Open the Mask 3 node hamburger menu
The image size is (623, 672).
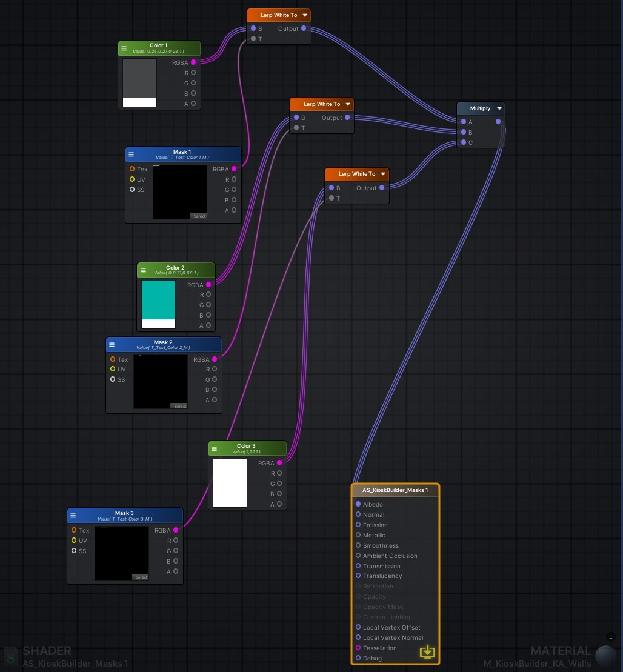(73, 515)
